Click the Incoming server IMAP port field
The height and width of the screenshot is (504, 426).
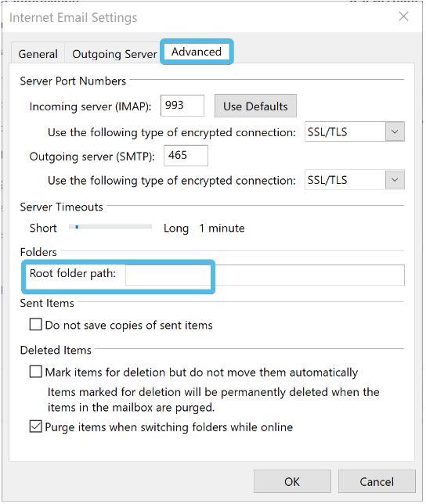click(x=182, y=106)
